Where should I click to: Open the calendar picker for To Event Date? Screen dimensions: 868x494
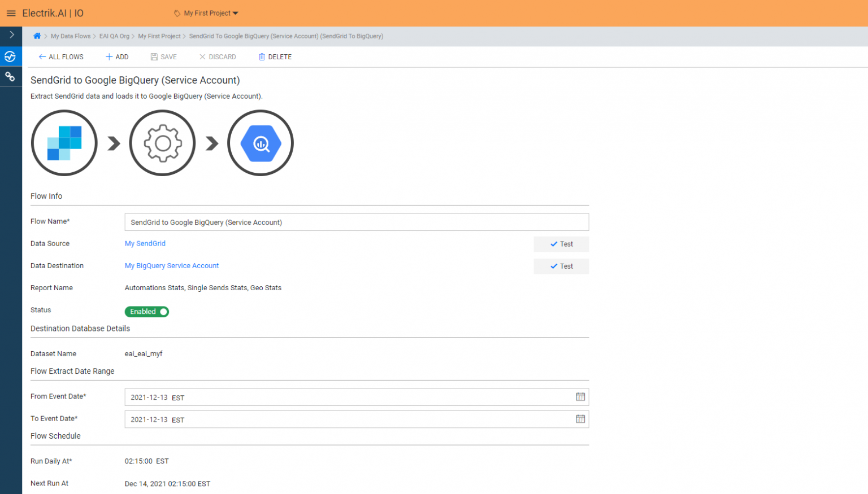580,419
